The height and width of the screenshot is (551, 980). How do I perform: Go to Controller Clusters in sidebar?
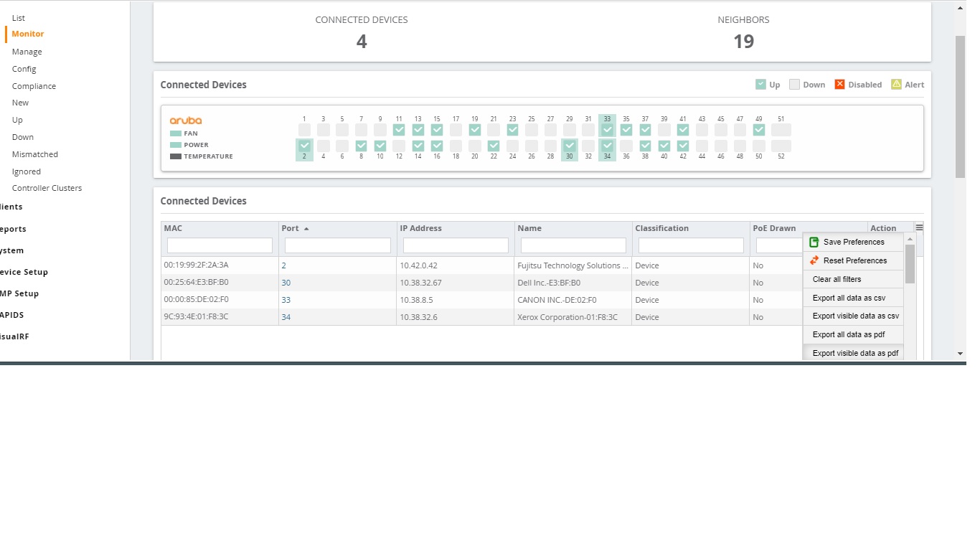(x=47, y=188)
